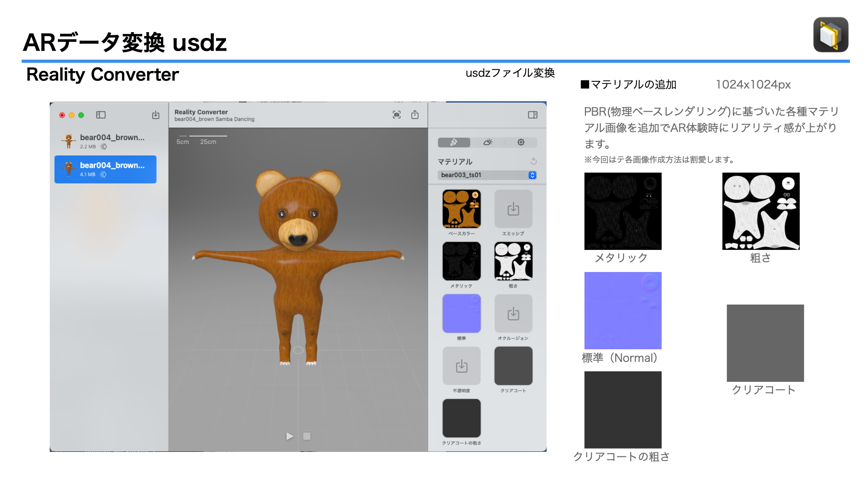Stop the animation playback
This screenshot has height=488, width=868.
[x=307, y=436]
